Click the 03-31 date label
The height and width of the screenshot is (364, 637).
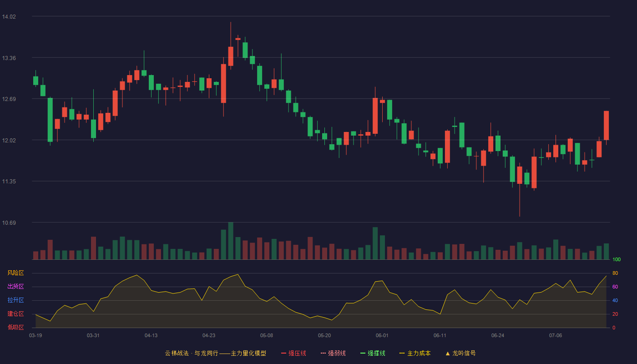click(x=93, y=335)
